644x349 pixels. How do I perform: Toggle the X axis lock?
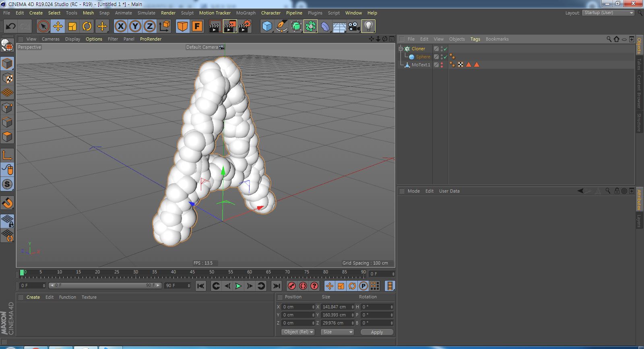click(120, 27)
